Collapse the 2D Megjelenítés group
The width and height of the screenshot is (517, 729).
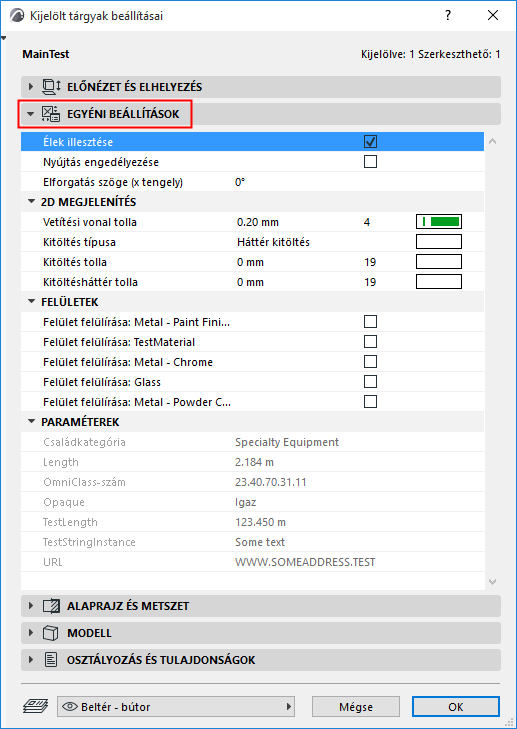[x=32, y=202]
